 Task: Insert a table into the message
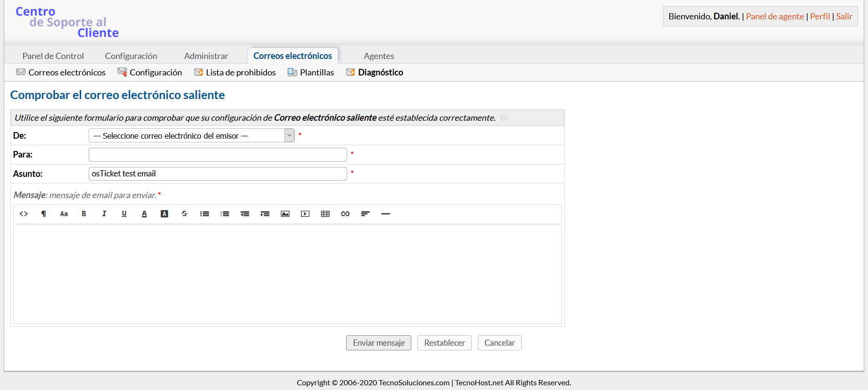(325, 214)
